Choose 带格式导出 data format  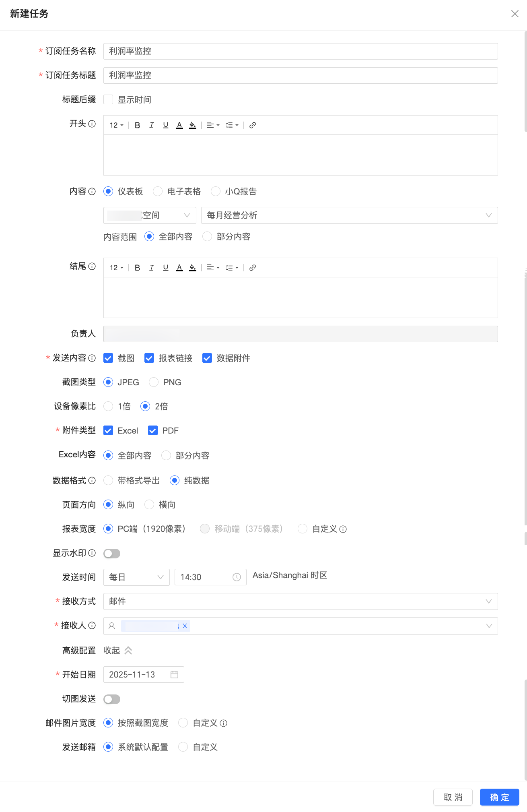tap(108, 480)
